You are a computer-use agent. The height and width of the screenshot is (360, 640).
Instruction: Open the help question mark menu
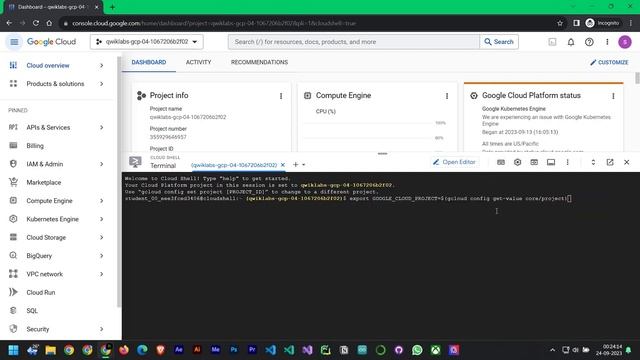(x=589, y=42)
